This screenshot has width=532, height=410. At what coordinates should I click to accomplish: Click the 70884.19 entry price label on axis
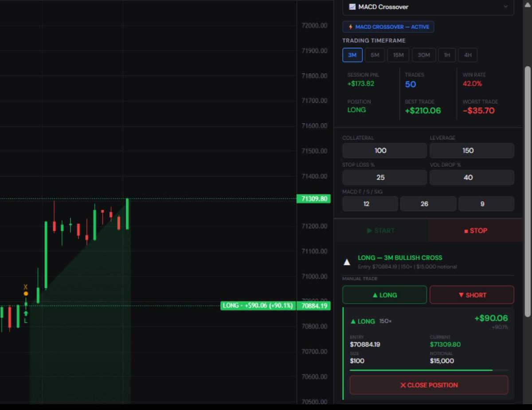pos(313,306)
